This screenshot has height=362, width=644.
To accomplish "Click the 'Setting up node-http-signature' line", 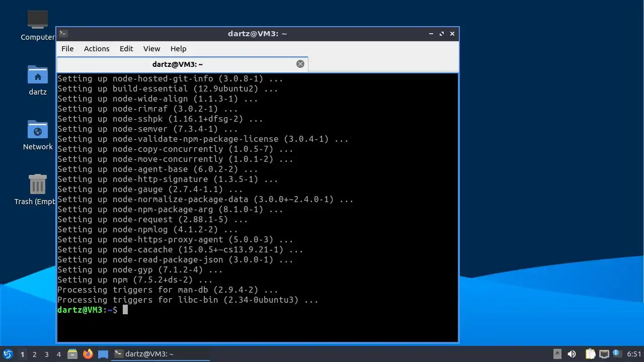I will pyautogui.click(x=168, y=179).
